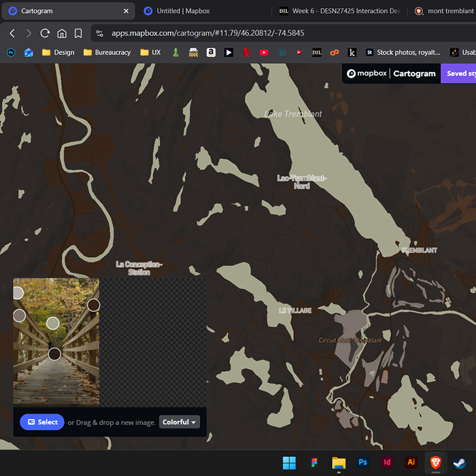Click the Mapbox Cartogram logo
The height and width of the screenshot is (476, 476).
[391, 73]
